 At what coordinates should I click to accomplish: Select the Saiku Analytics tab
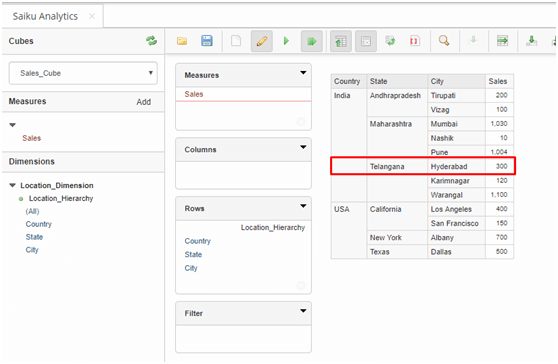(x=45, y=16)
